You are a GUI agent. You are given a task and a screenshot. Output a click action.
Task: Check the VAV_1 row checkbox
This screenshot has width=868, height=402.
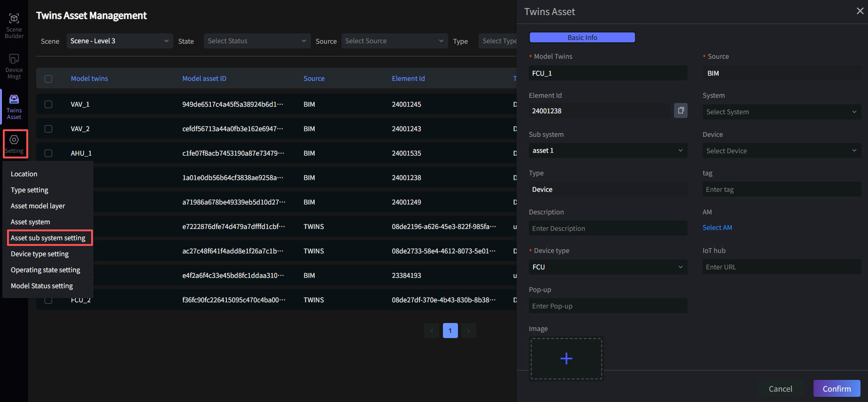(x=48, y=104)
